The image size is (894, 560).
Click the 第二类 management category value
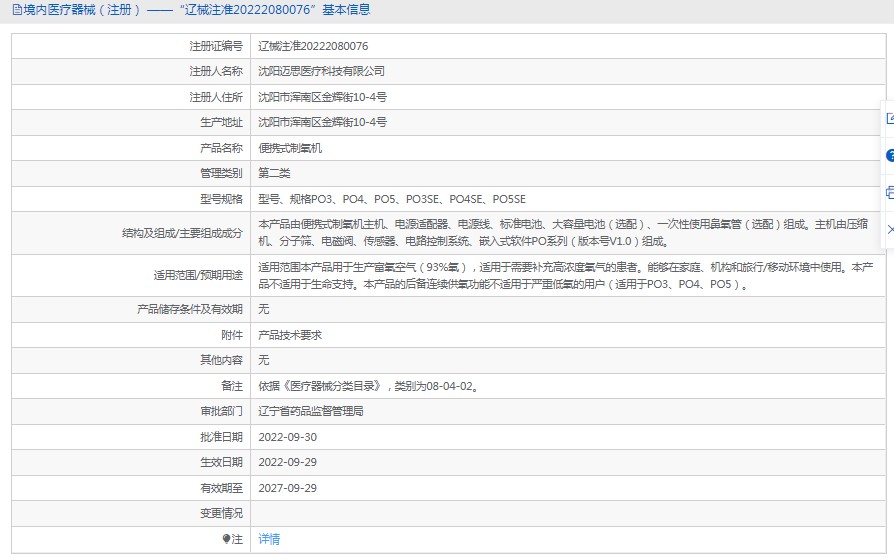point(274,173)
